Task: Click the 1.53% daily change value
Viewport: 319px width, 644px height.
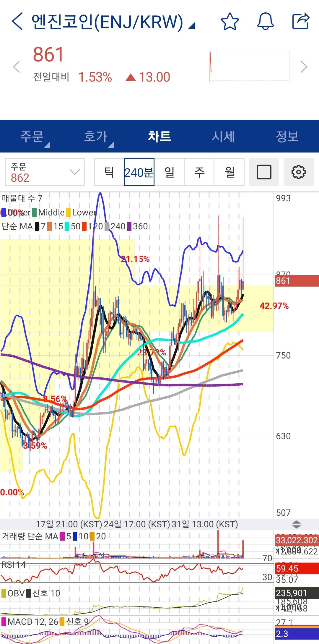Action: (x=95, y=77)
